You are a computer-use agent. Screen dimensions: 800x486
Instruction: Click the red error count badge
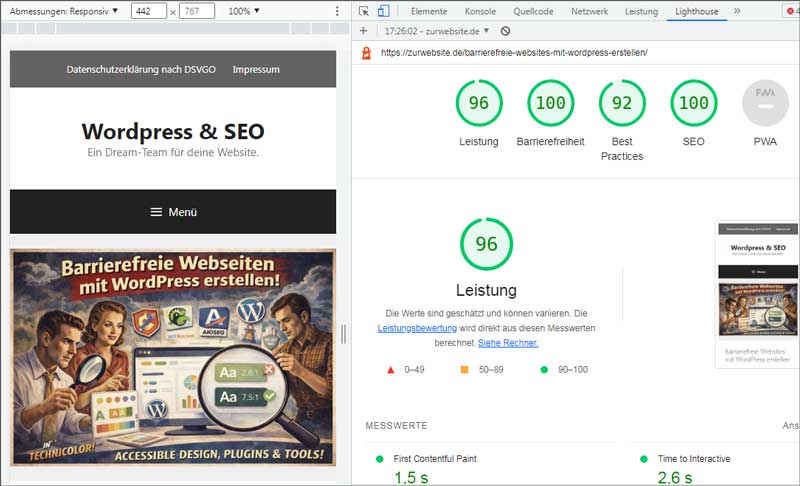pos(792,11)
